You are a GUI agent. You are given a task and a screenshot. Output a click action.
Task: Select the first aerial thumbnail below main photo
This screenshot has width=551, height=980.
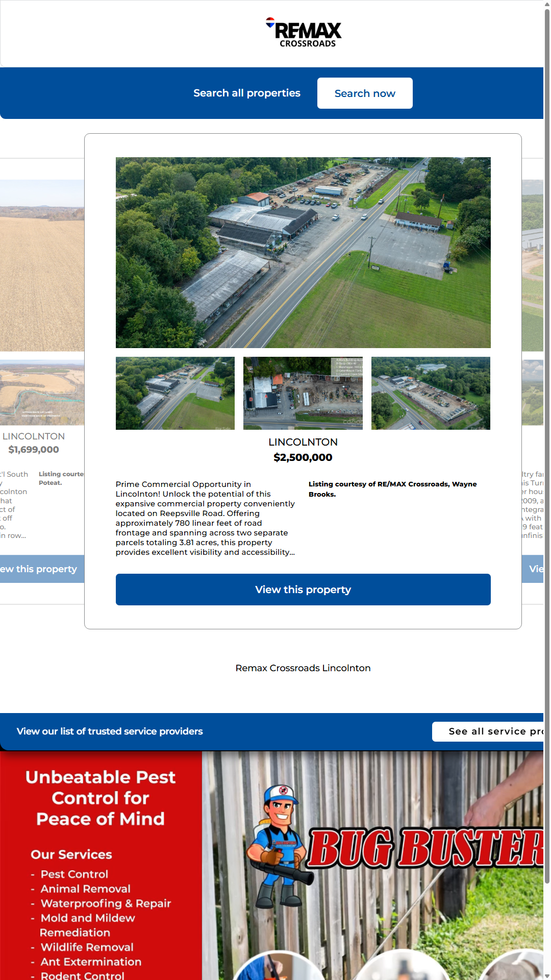[x=175, y=393]
